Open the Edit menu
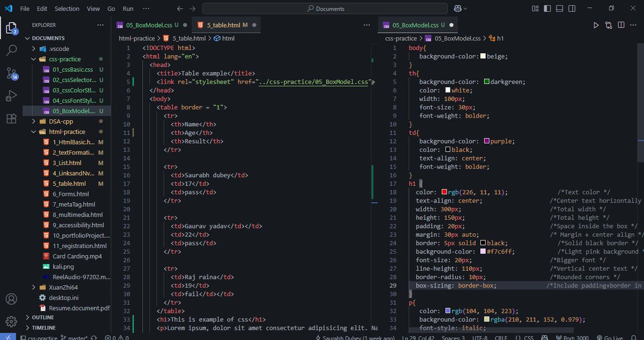Image resolution: width=644 pixels, height=340 pixels. coord(42,9)
